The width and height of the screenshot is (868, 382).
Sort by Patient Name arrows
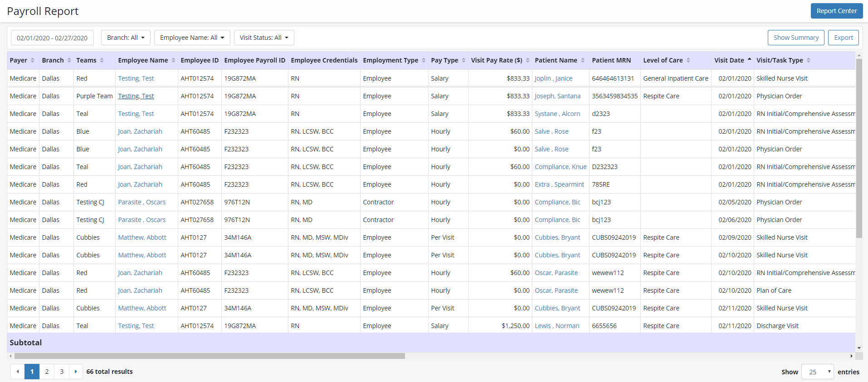tap(583, 60)
